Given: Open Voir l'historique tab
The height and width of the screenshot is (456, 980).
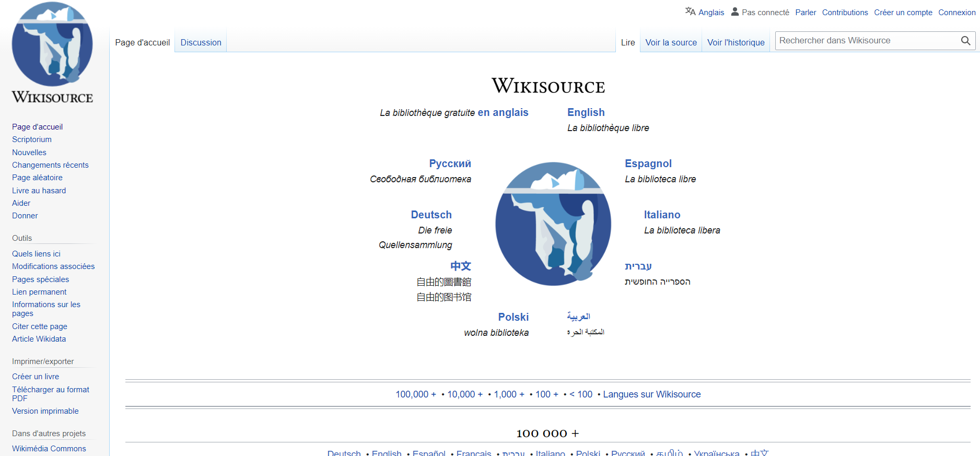Looking at the screenshot, I should point(736,42).
